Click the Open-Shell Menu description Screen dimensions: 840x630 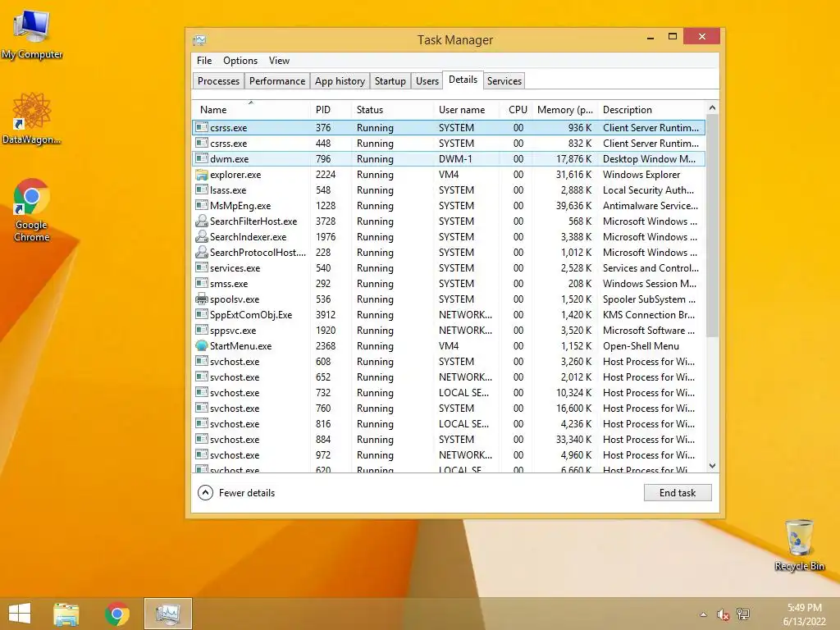click(641, 346)
